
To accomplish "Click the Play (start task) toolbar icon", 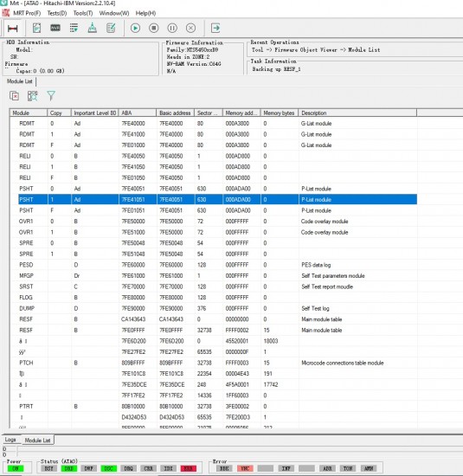I will (135, 29).
